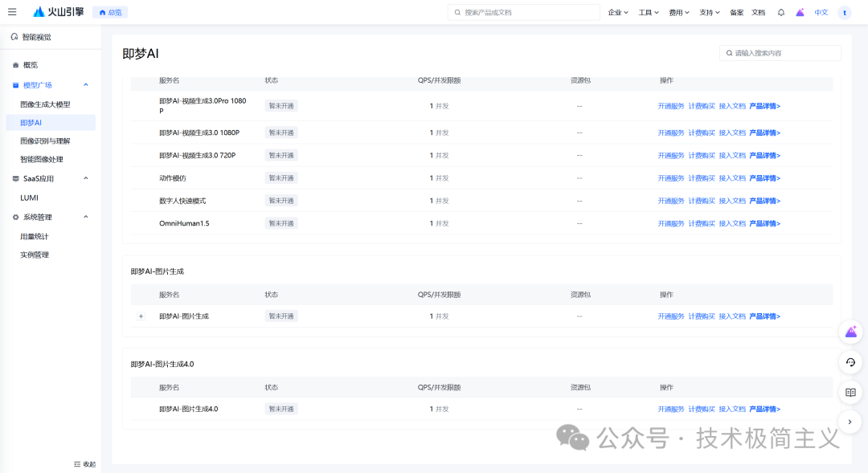This screenshot has width=868, height=473.
Task: Click the floating right arrow collapse button
Action: coord(851,422)
